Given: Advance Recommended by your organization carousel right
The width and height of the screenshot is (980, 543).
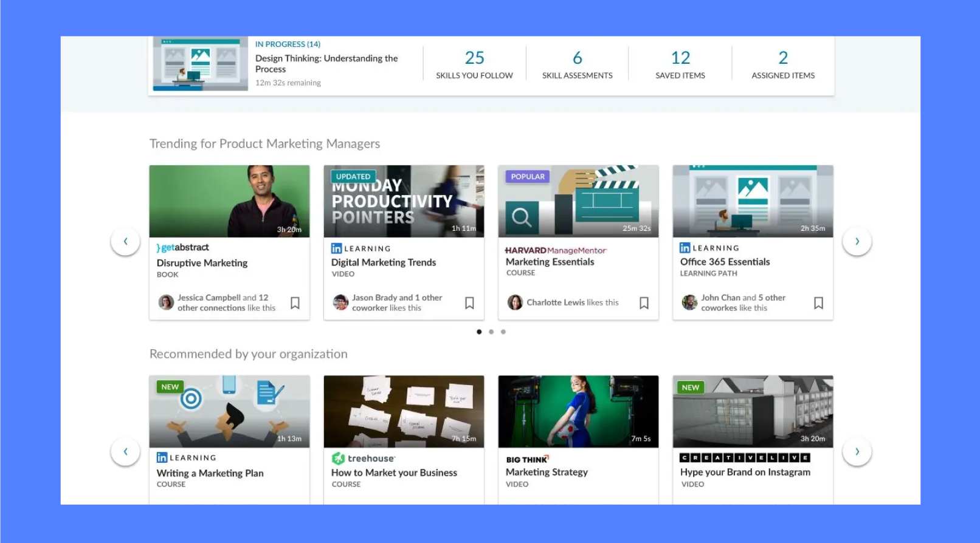Looking at the screenshot, I should (x=857, y=451).
